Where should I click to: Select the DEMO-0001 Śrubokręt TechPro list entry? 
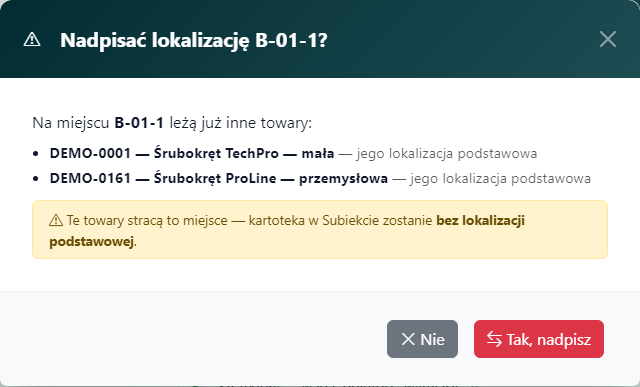[192, 153]
